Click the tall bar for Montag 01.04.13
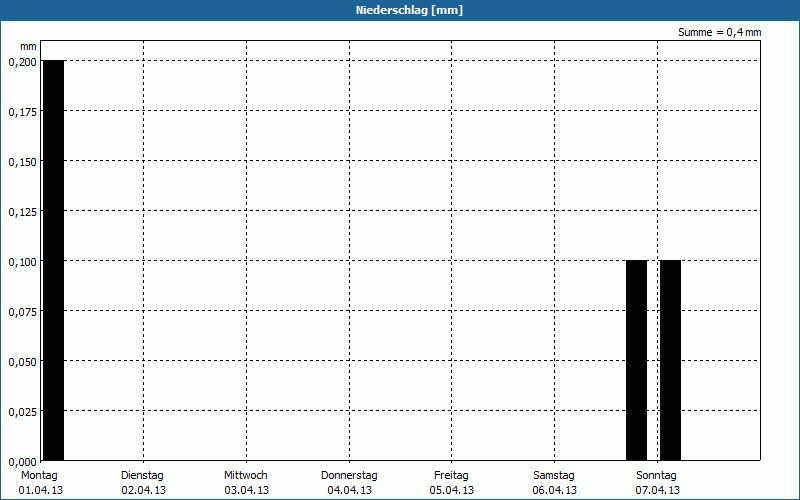Image resolution: width=800 pixels, height=500 pixels. coord(54,260)
